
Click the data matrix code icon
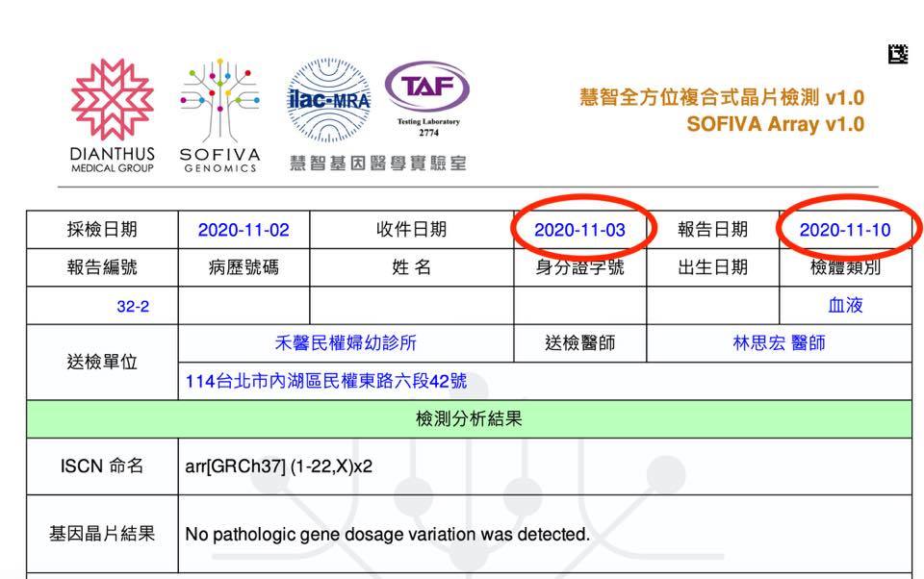[897, 55]
